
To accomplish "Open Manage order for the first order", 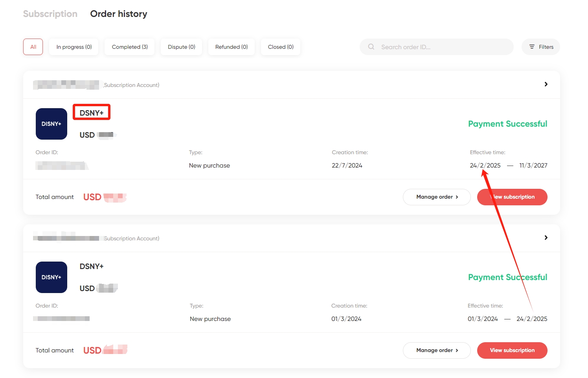I will click(437, 197).
